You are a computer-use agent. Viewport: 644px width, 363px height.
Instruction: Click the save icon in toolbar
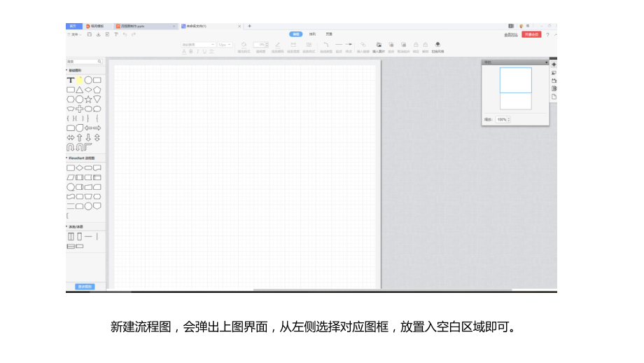click(90, 34)
